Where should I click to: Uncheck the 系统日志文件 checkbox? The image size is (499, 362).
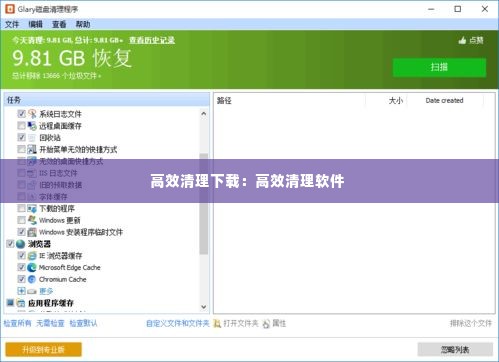(x=21, y=114)
